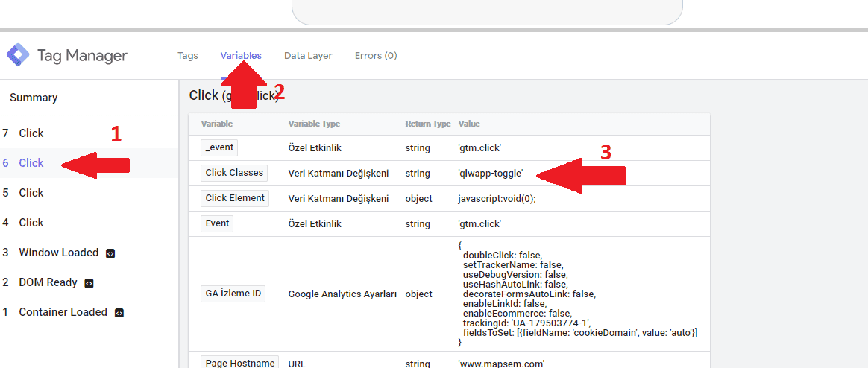Image resolution: width=868 pixels, height=368 pixels.
Task: Click the _event variable chip
Action: coord(220,147)
